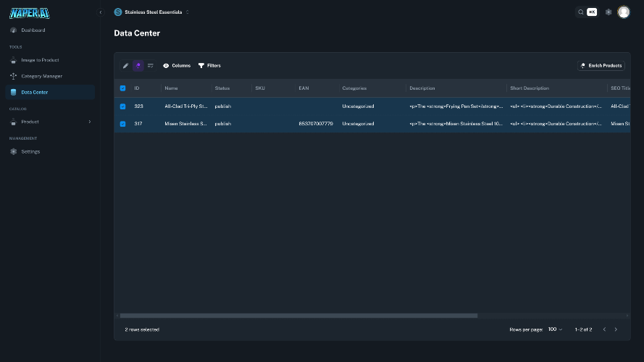Viewport: 644px width, 362px height.
Task: Open Settings in the sidebar
Action: (50, 152)
